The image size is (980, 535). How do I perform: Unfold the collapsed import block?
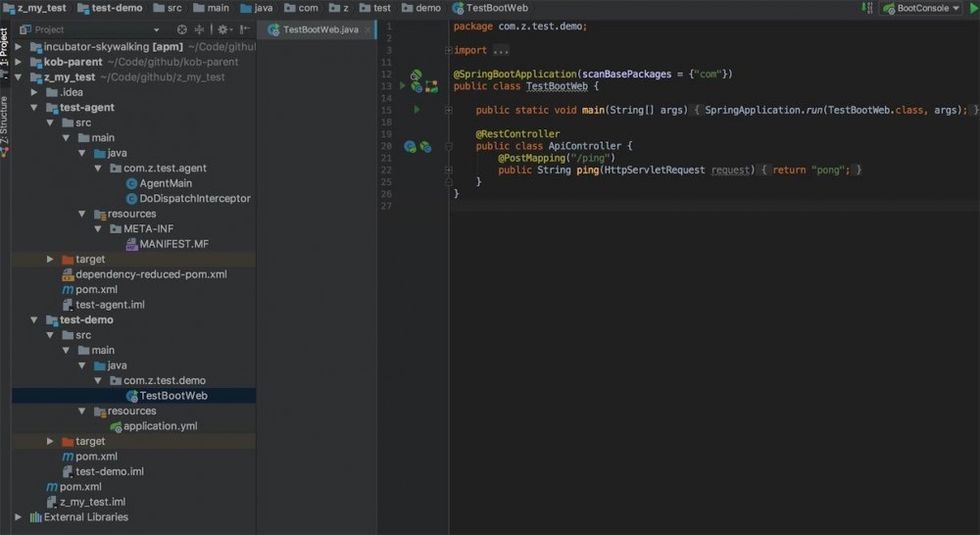449,50
